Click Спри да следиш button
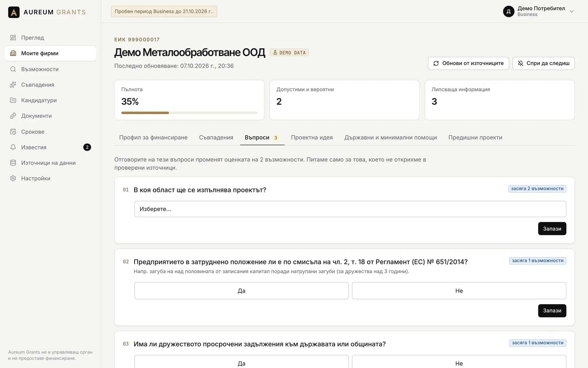The width and height of the screenshot is (588, 368). click(x=543, y=63)
